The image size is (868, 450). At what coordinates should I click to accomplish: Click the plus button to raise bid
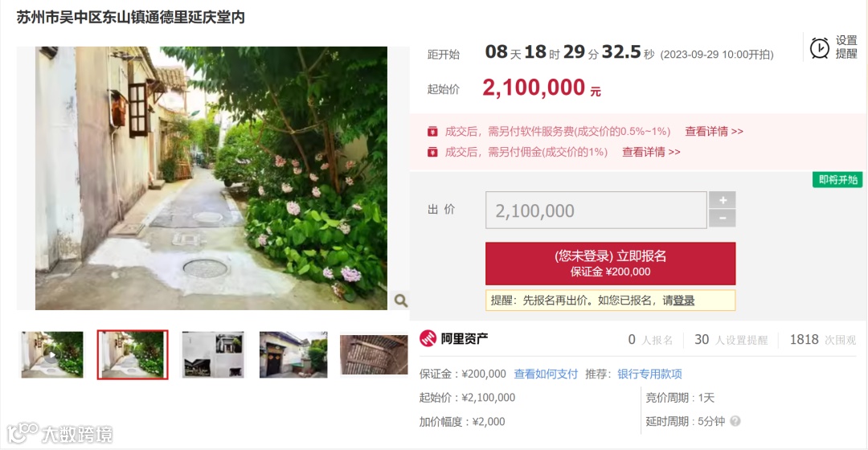click(x=723, y=200)
